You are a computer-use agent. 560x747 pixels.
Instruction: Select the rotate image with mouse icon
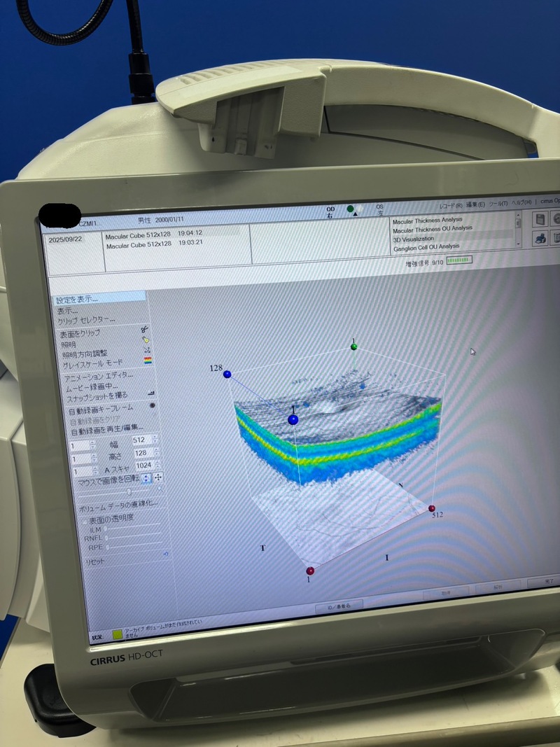(x=146, y=477)
